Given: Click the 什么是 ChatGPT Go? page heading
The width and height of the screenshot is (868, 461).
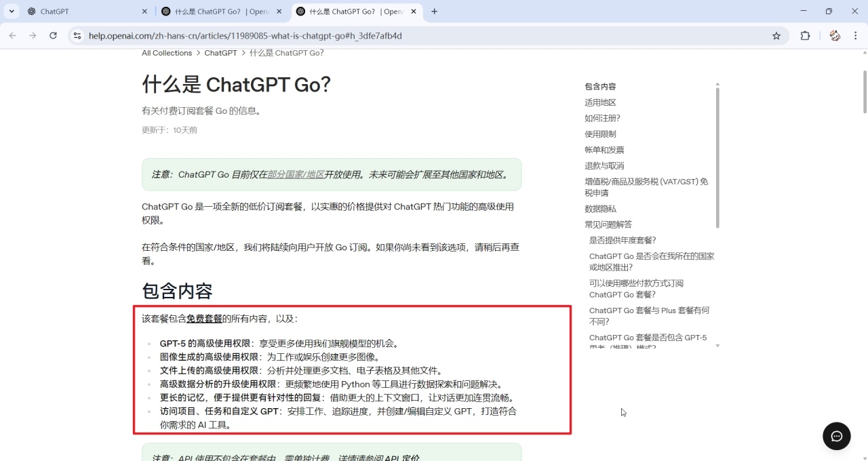Looking at the screenshot, I should click(236, 85).
